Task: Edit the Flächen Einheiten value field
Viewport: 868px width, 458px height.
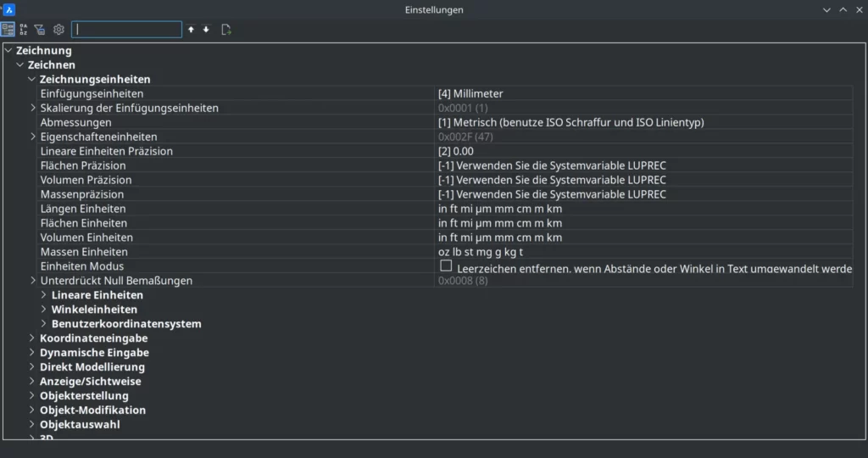Action: point(643,223)
